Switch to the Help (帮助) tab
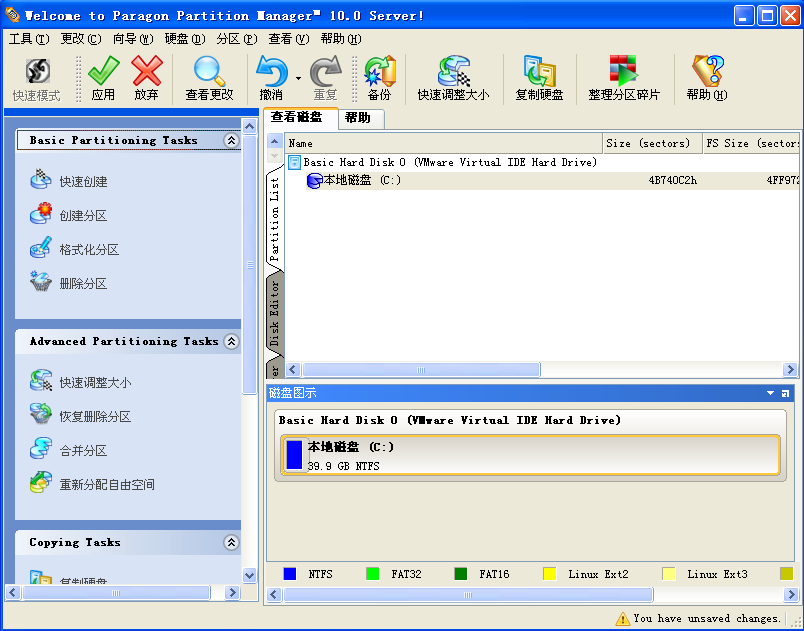 361,118
